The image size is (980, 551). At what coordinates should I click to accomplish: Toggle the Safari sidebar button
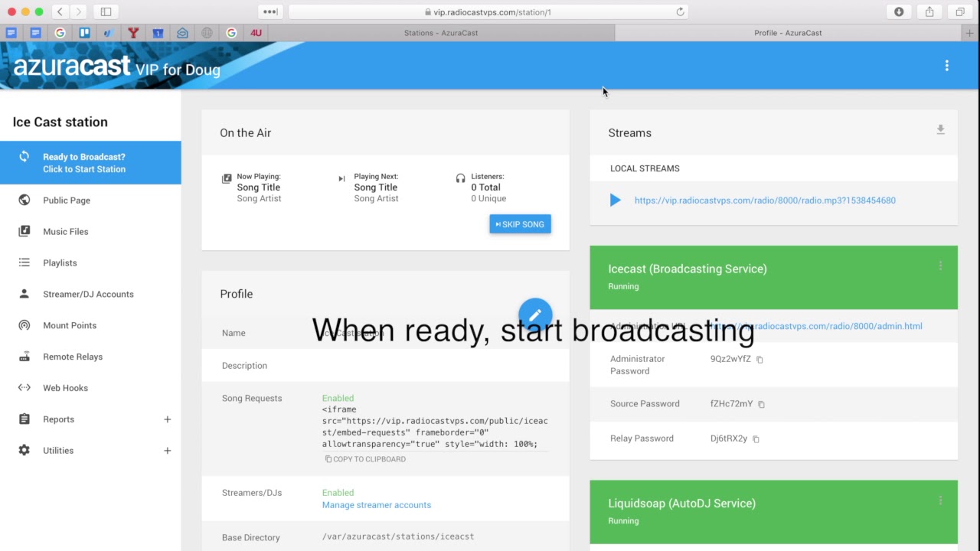coord(106,11)
